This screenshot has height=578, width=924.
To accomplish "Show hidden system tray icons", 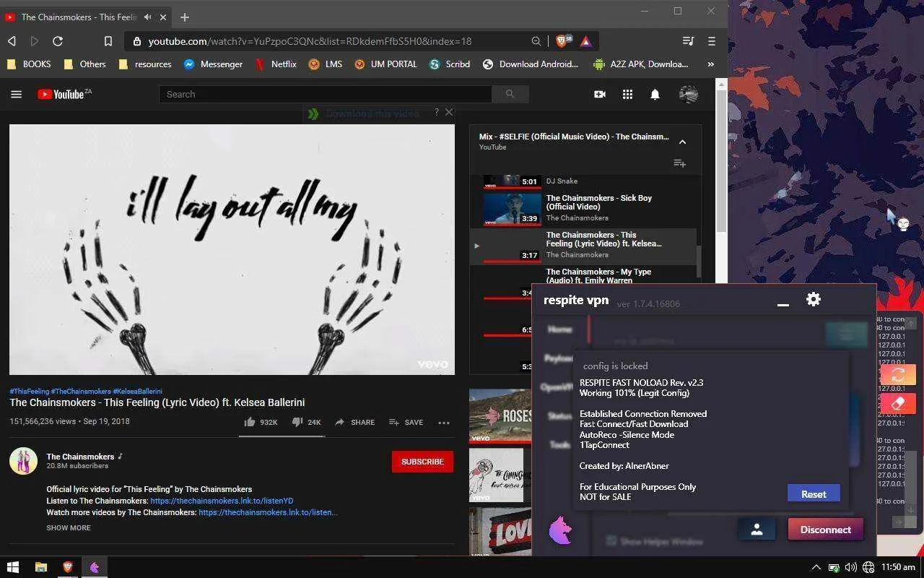I will coord(816,567).
